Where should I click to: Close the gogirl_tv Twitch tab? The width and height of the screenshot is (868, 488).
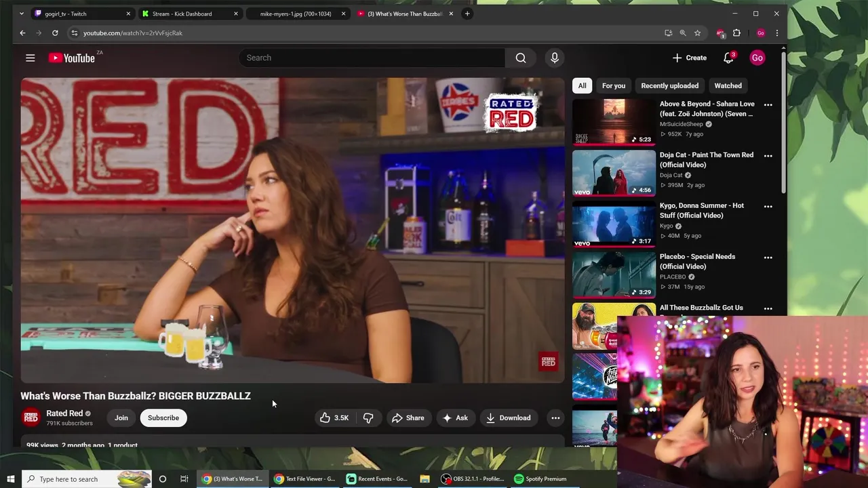tap(128, 14)
